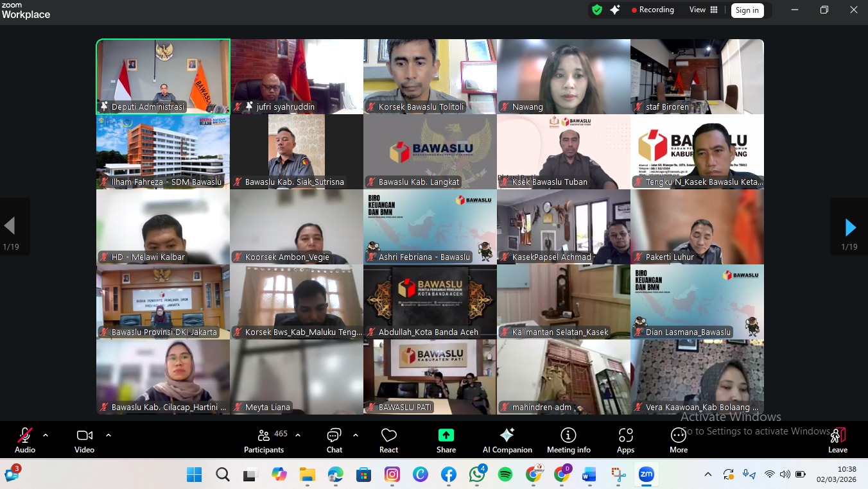This screenshot has width=868, height=489.
Task: Click the green encryption shield icon
Action: 597,10
